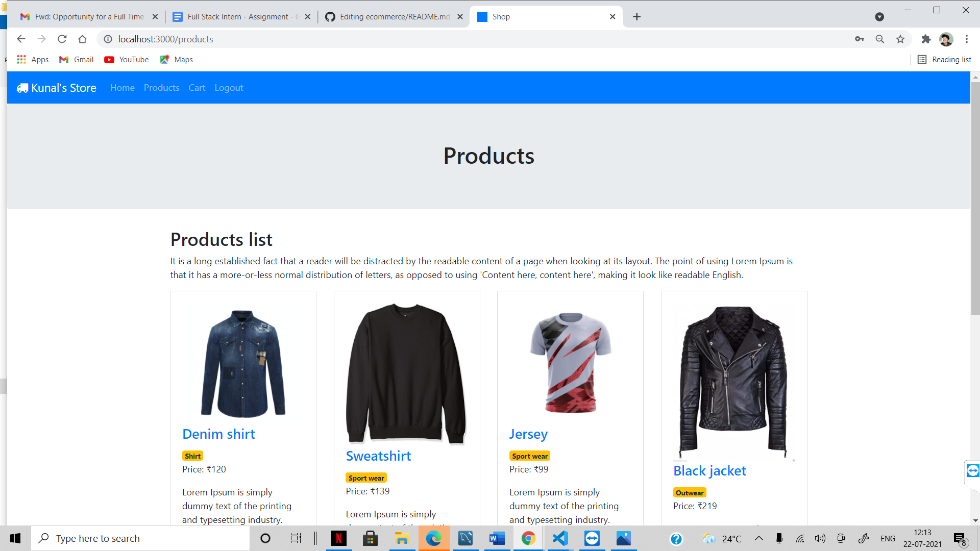Click the site information icon in address bar
The image size is (980, 551).
click(108, 39)
